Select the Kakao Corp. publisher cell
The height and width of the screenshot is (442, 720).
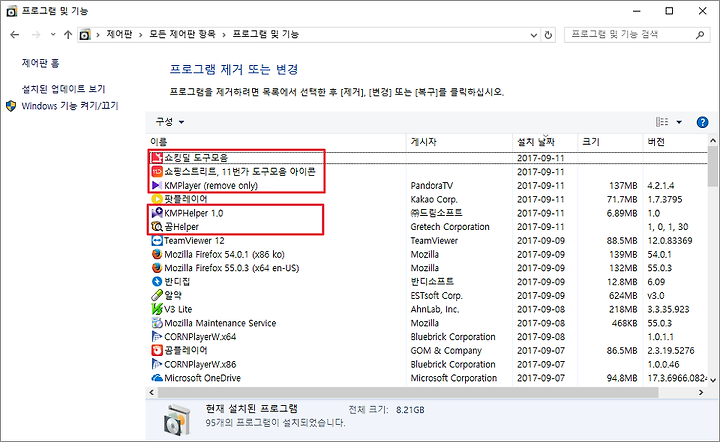[x=434, y=199]
